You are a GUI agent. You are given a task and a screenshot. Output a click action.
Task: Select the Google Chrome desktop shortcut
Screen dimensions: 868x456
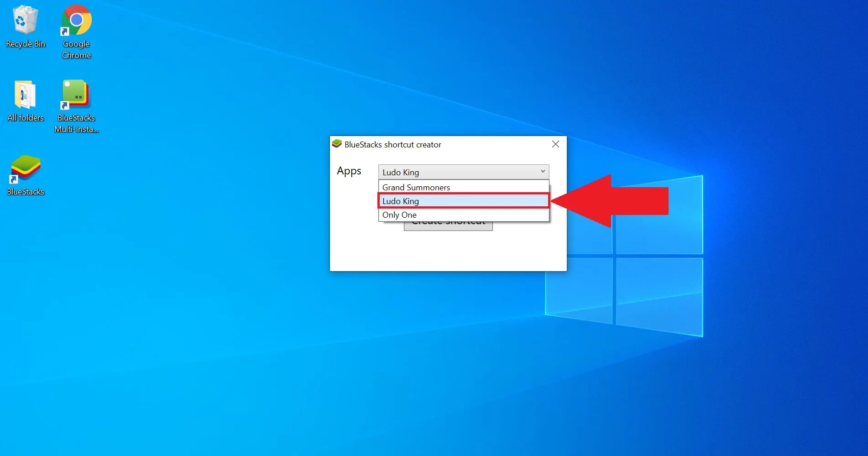[76, 32]
